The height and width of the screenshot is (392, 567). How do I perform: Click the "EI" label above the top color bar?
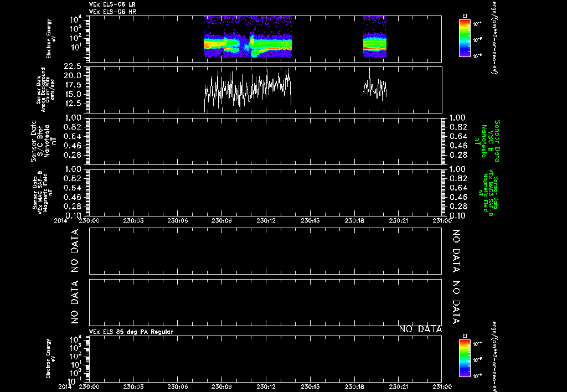tap(465, 16)
